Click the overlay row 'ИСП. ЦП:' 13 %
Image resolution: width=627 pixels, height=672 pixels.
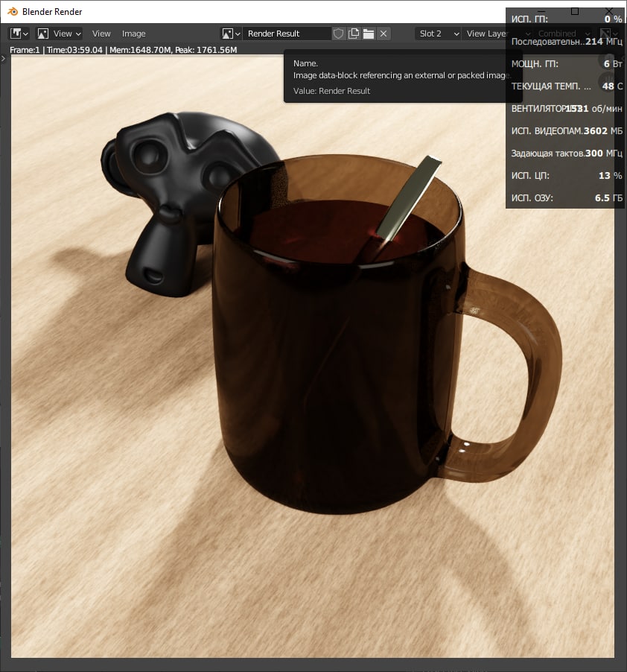tap(566, 175)
